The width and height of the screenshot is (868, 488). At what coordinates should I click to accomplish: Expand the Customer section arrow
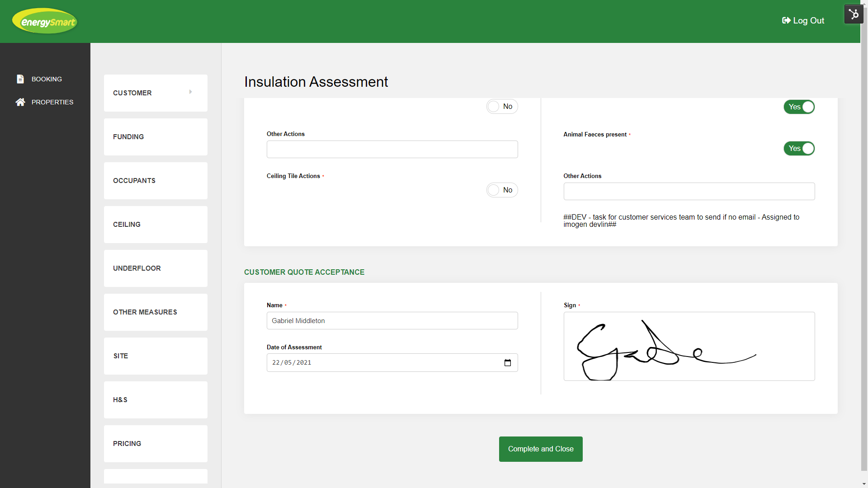[190, 92]
